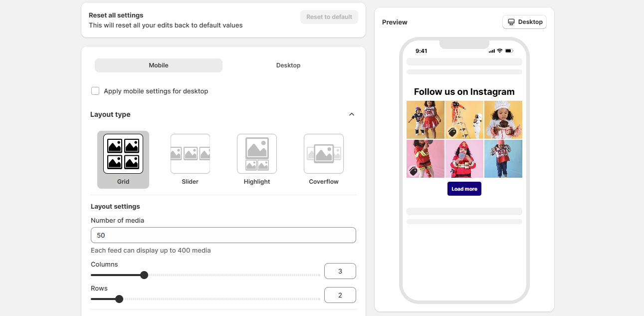
Task: Open the astronaut on ladder thumbnail
Action: (464, 120)
